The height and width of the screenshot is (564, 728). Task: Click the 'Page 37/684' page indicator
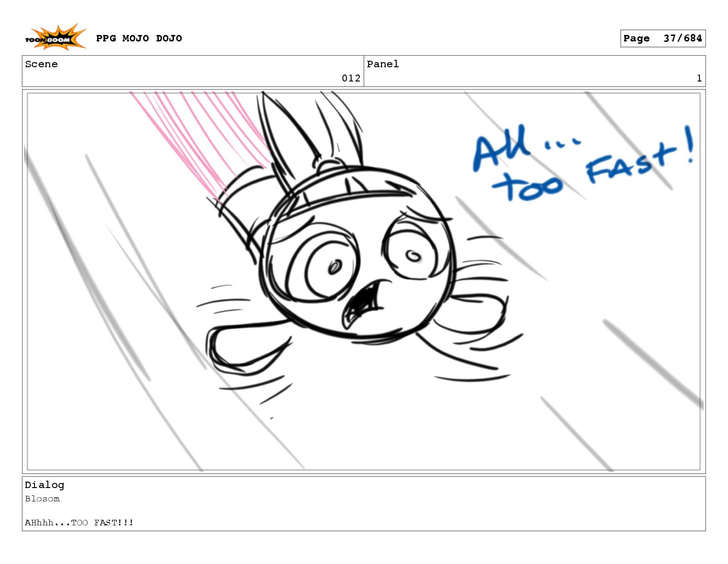tap(663, 39)
